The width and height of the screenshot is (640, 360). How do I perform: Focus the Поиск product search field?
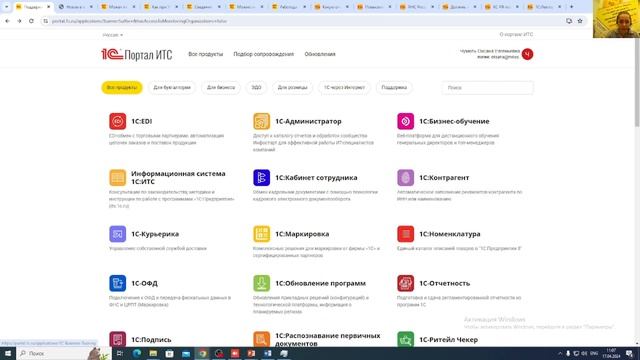coord(488,88)
